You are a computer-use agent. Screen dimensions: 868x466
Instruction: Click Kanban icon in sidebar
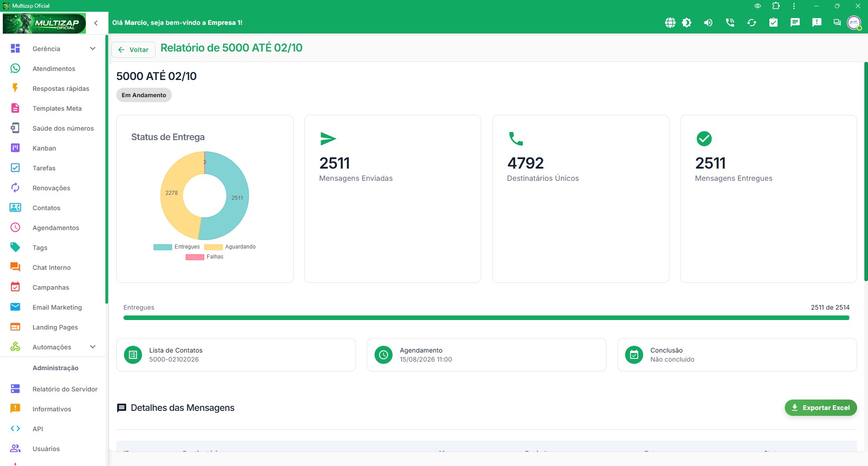(15, 148)
